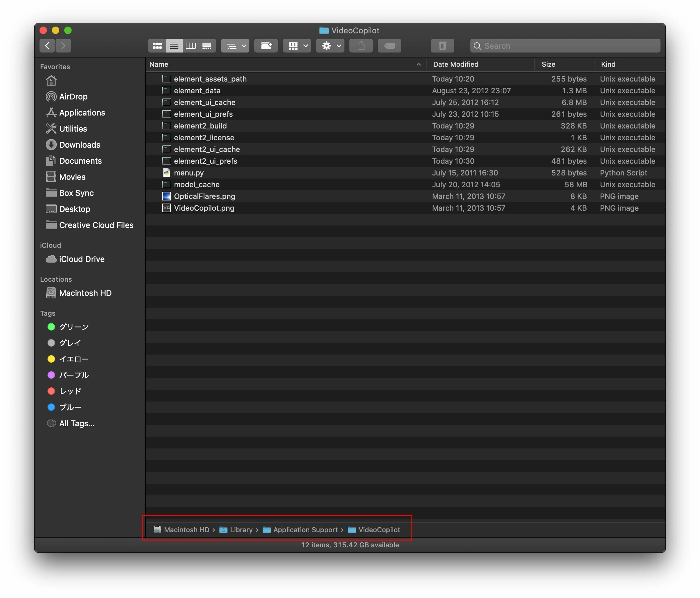Open Downloads folder from sidebar
The height and width of the screenshot is (598, 700).
tap(79, 145)
